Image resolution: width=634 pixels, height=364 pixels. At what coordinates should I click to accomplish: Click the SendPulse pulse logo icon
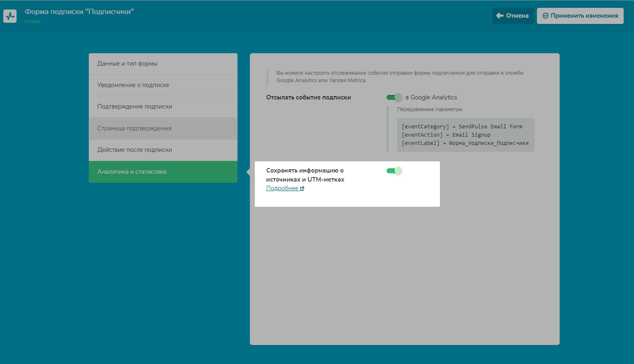tap(10, 16)
